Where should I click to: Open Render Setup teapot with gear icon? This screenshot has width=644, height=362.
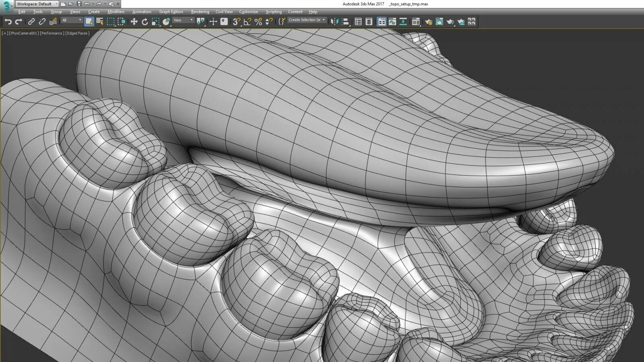tap(429, 22)
